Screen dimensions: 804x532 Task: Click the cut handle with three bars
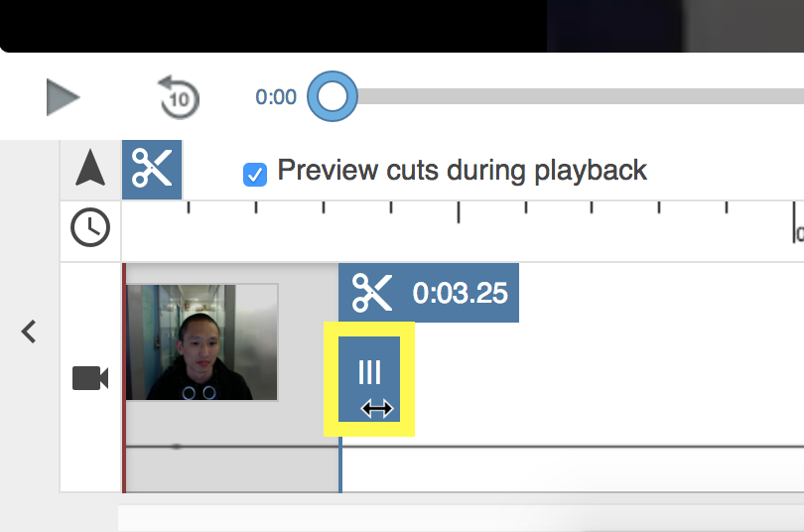coord(369,379)
